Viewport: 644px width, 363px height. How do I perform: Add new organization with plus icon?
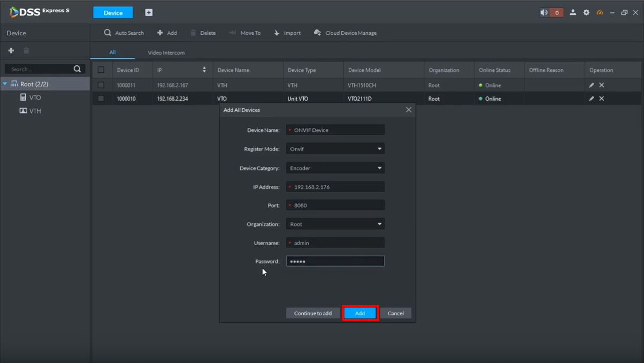[x=11, y=50]
